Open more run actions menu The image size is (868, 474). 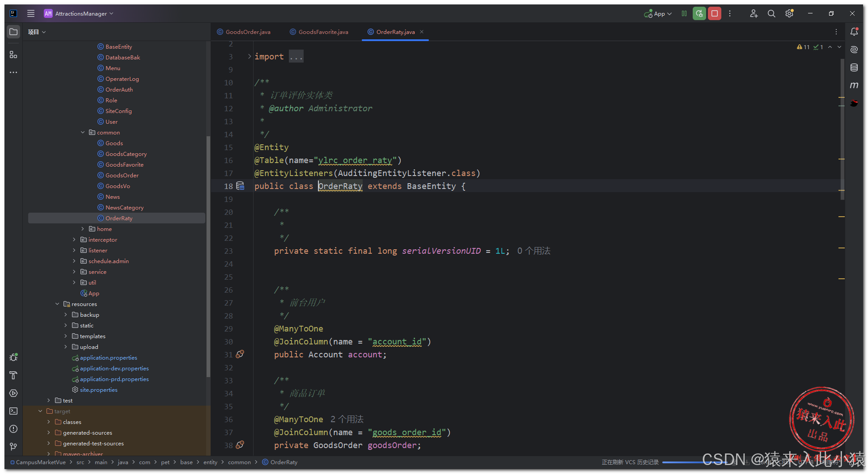pos(730,13)
